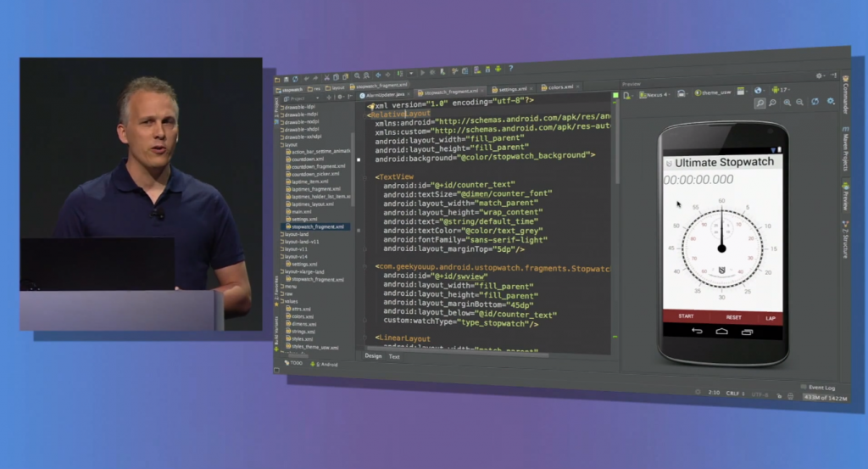Switch to Text tab below editor

tap(394, 356)
